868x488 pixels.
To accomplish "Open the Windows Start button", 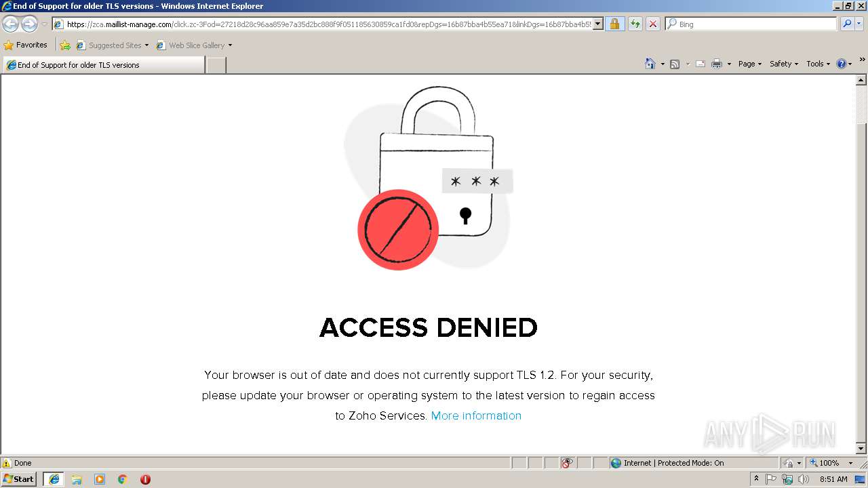I will click(18, 479).
